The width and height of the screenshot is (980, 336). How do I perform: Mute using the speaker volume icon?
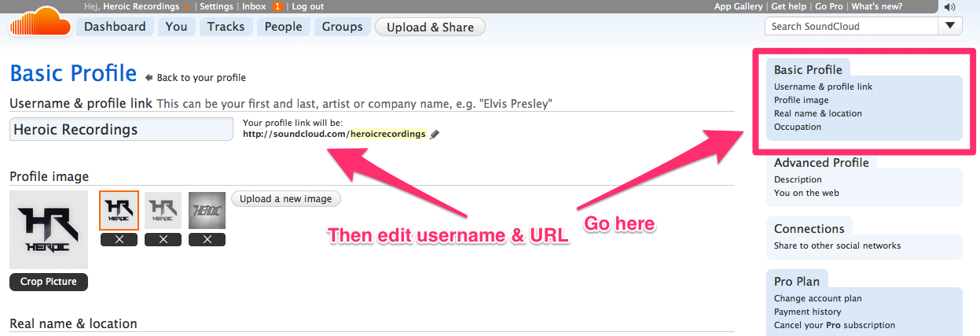point(949,7)
